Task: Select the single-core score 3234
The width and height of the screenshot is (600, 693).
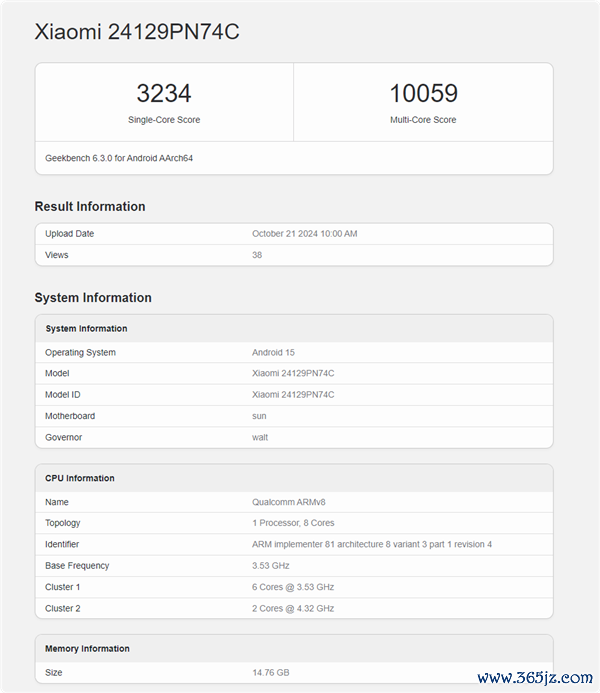Action: 164,93
